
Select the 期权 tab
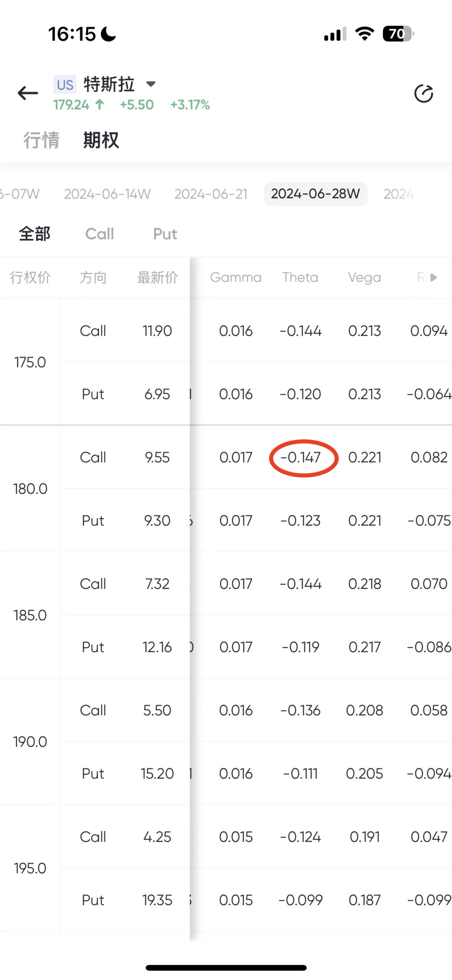tap(101, 140)
